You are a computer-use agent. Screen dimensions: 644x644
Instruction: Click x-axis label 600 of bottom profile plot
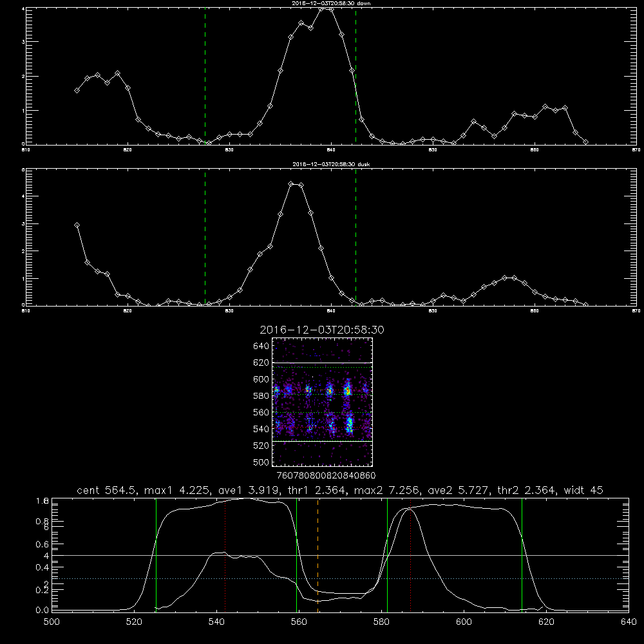coord(464,622)
